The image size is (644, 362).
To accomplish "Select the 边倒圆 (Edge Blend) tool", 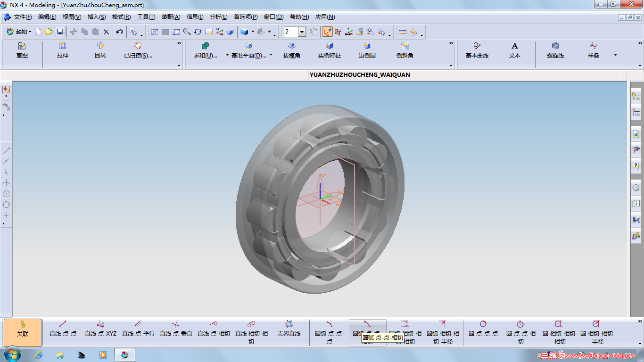I will coord(367,51).
